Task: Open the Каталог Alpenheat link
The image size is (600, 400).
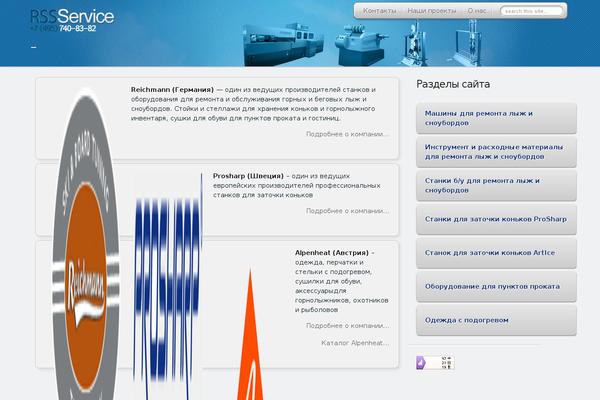Action: pos(355,343)
